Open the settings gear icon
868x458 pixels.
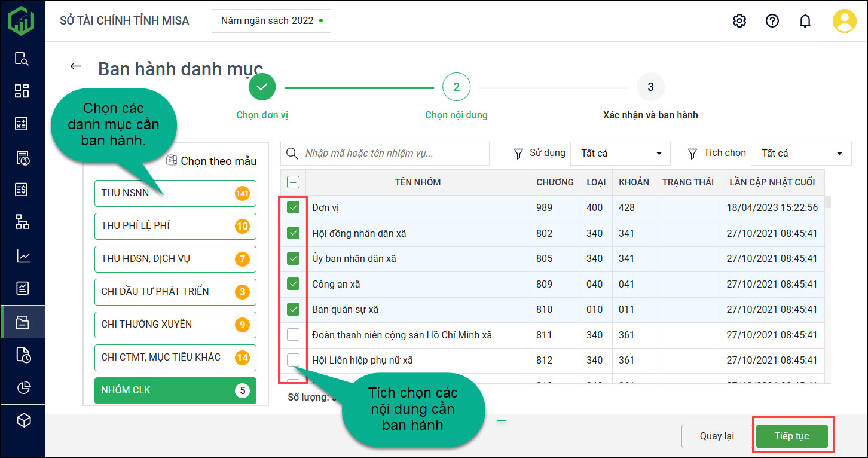coord(739,21)
